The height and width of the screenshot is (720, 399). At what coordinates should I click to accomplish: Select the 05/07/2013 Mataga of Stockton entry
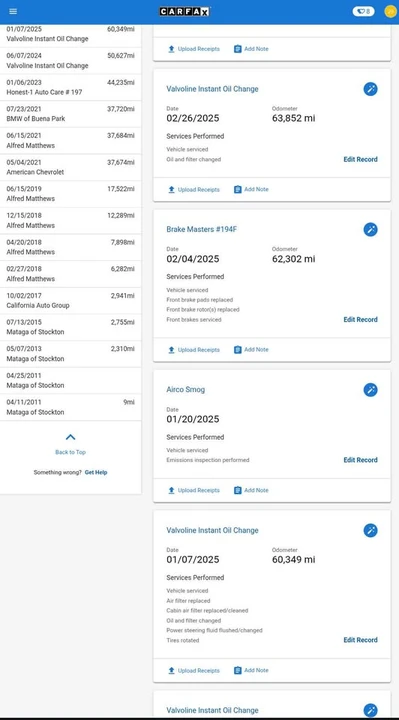pos(70,354)
